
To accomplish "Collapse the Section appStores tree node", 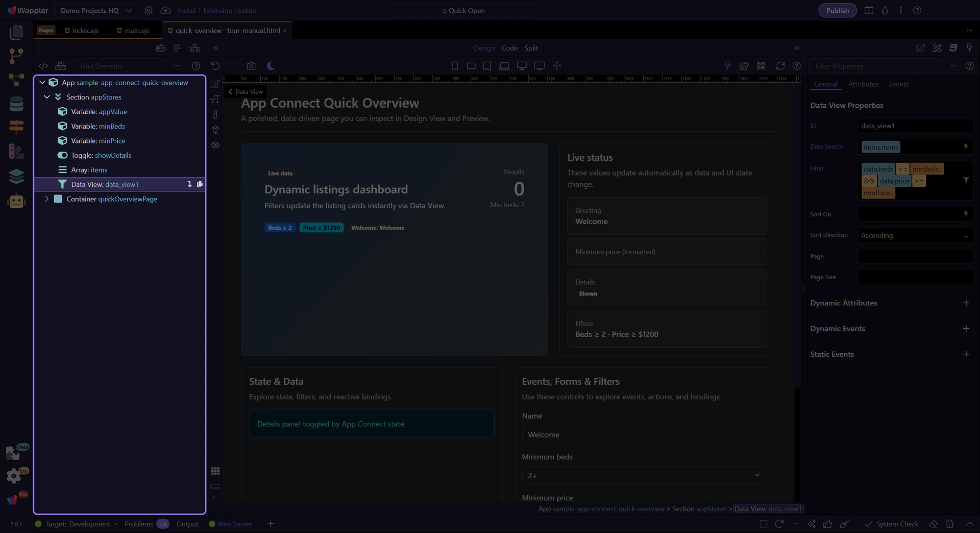I will pyautogui.click(x=47, y=97).
